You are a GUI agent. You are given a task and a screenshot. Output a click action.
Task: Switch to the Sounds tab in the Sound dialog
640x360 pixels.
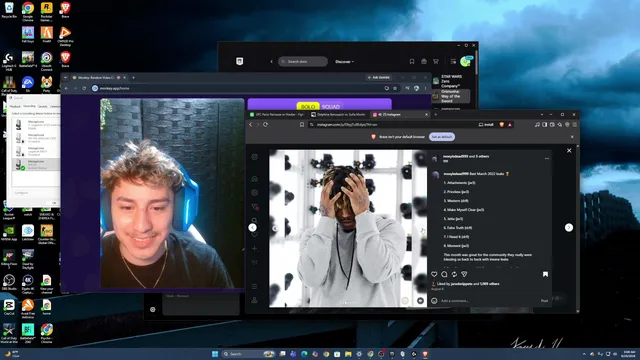[42, 107]
